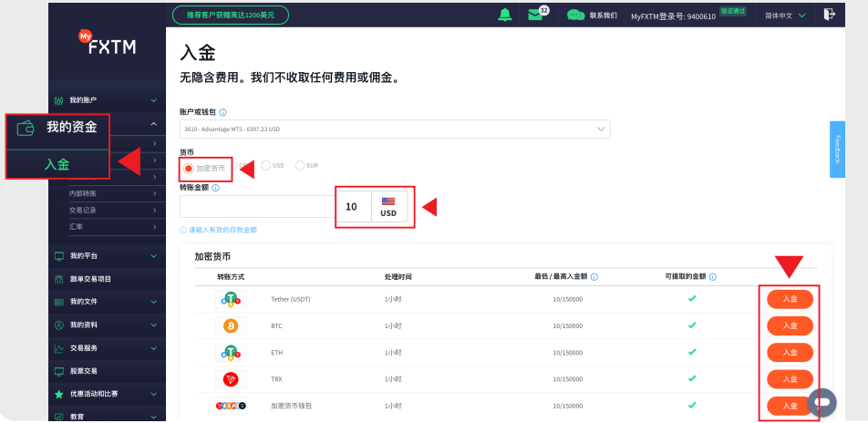868x423 pixels.
Task: Select the EUR currency radio button
Action: [300, 166]
